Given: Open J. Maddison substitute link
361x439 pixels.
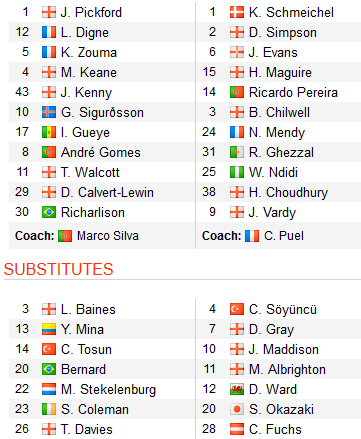Looking at the screenshot, I should (284, 349).
